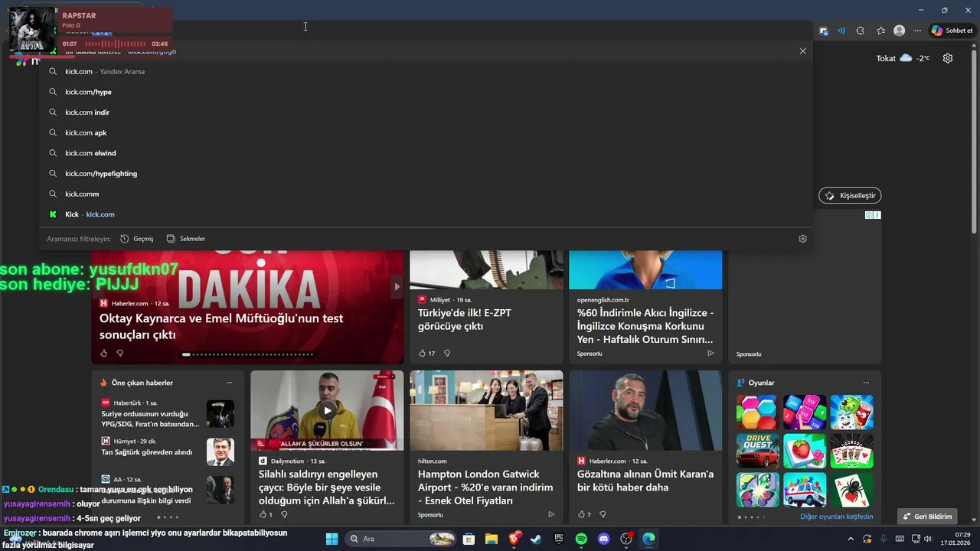Click the Sohbet et Copilot button
Screen dimensions: 980x551
pos(952,31)
